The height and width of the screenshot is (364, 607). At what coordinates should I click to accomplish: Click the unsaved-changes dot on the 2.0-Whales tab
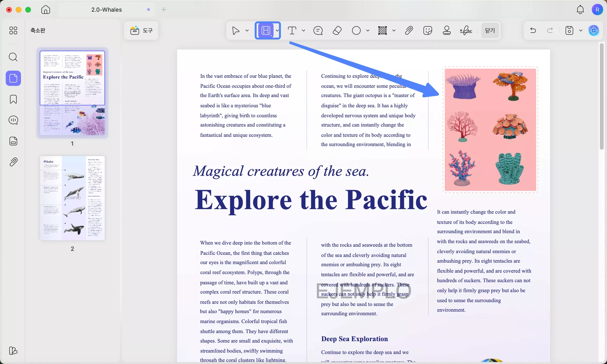(149, 10)
